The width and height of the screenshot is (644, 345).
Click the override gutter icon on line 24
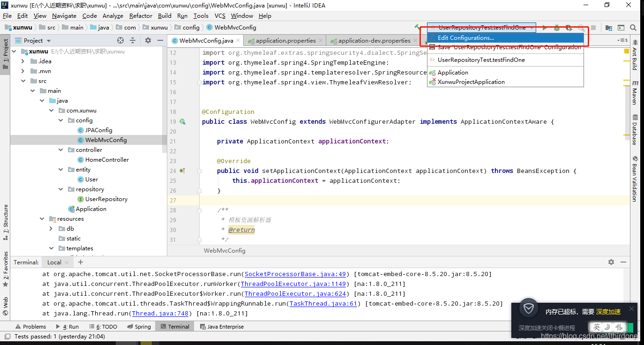182,171
